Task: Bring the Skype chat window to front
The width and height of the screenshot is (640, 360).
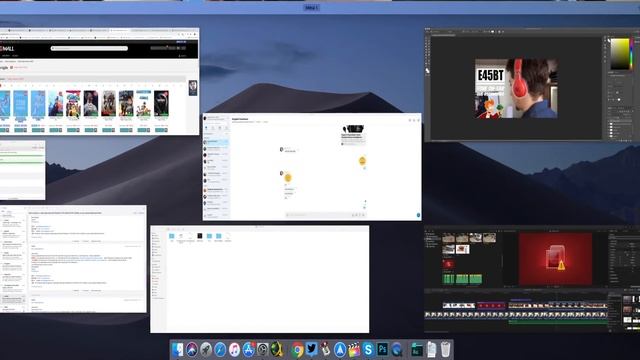Action: click(x=312, y=167)
